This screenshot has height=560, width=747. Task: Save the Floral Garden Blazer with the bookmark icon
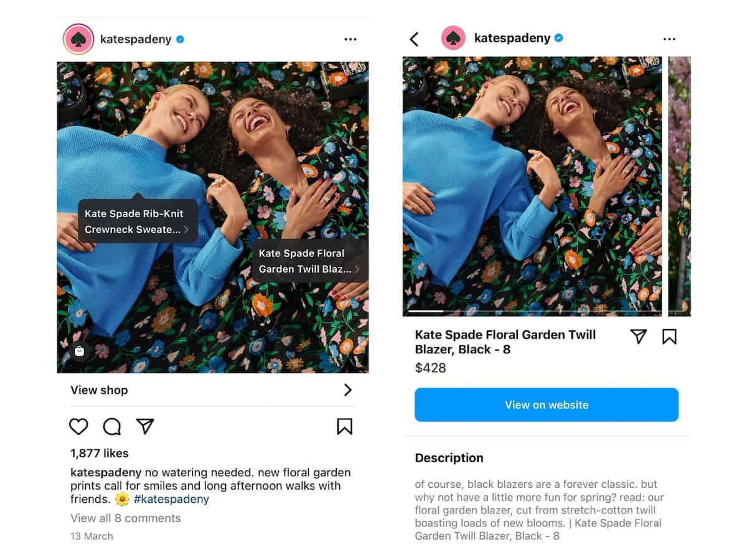coord(669,335)
